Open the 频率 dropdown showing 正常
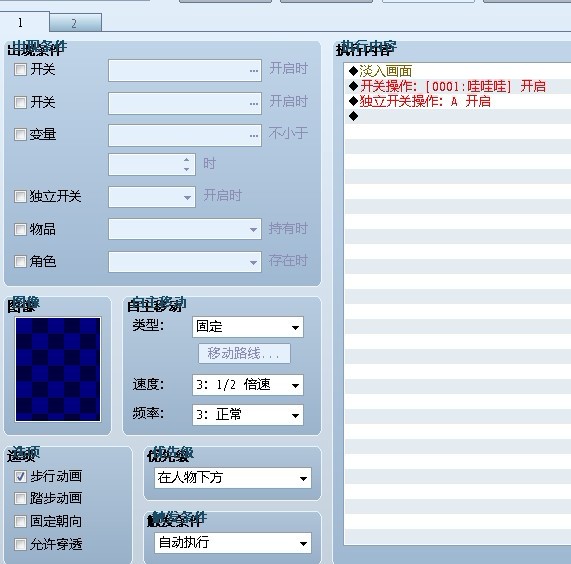The width and height of the screenshot is (571, 564). (x=248, y=415)
